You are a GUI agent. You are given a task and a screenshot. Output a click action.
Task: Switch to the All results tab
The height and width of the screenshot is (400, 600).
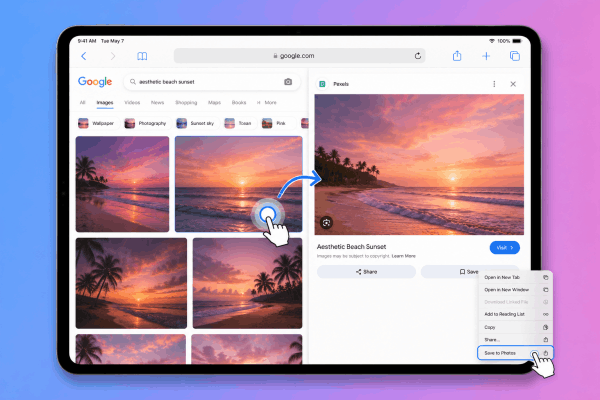pos(82,103)
